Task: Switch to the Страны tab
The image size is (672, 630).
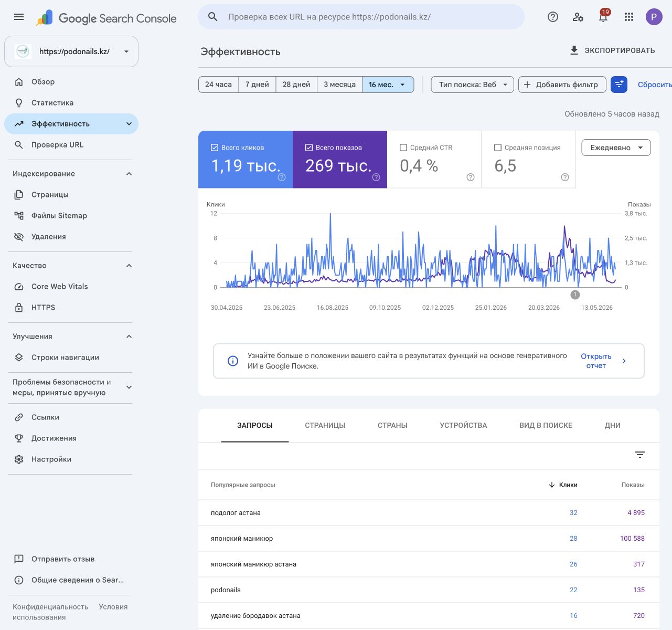Action: (x=392, y=425)
